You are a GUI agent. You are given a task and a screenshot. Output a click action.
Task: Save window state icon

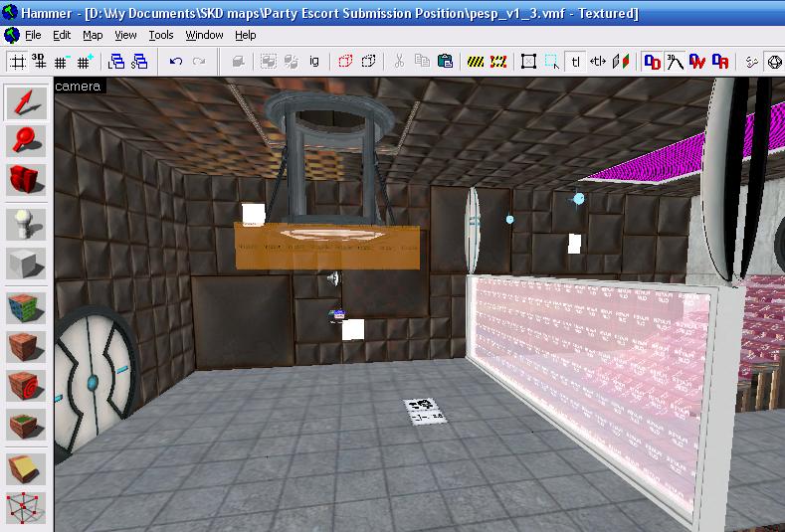(x=139, y=62)
